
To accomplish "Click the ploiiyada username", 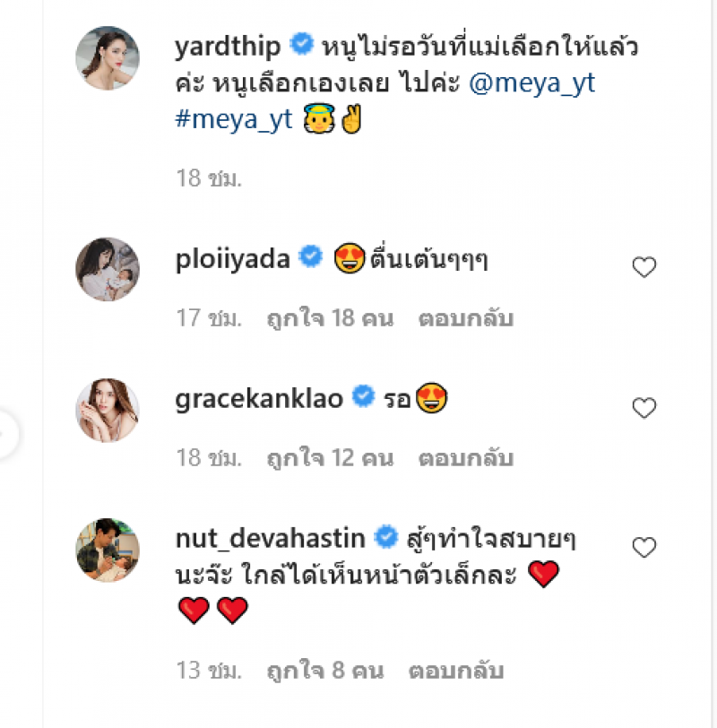I will tap(232, 258).
